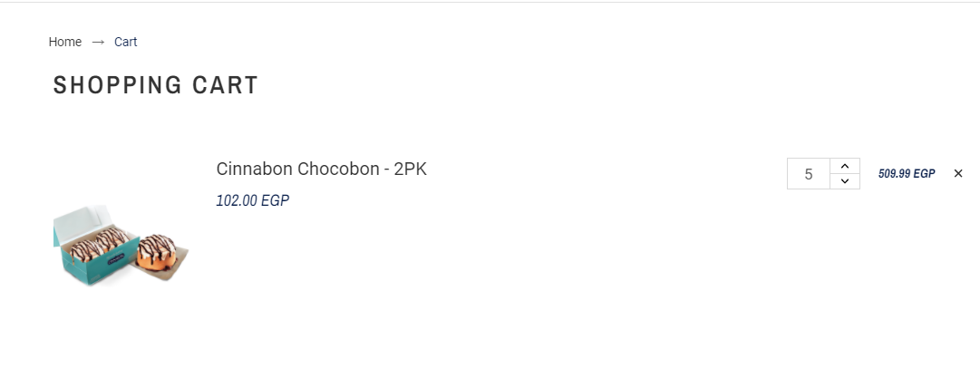The image size is (980, 378).
Task: Focus the quantity field showing 5
Action: tap(809, 174)
